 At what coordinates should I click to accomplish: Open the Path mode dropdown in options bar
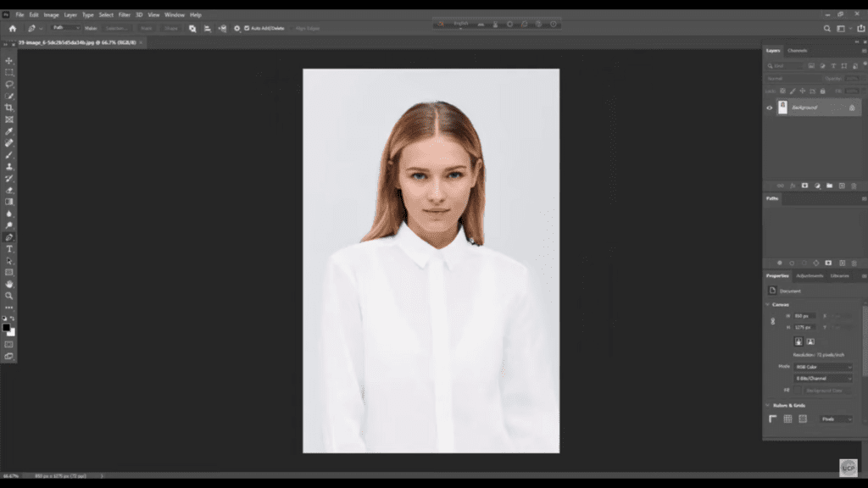pos(65,28)
